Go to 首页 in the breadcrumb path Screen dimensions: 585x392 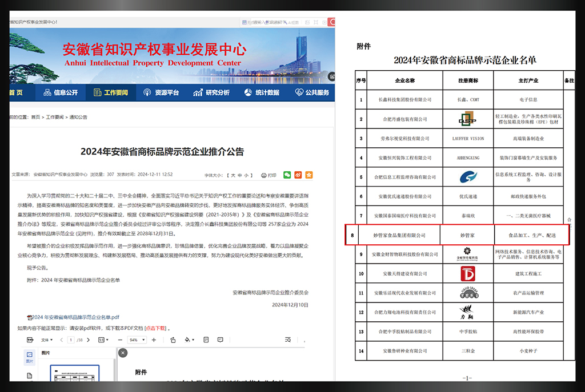35,117
